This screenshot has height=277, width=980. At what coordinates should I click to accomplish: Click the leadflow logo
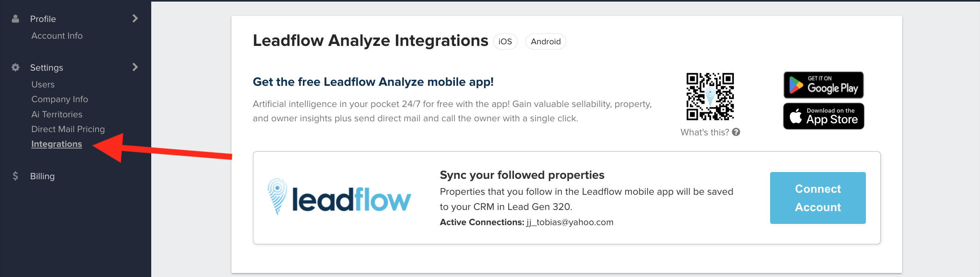[339, 197]
